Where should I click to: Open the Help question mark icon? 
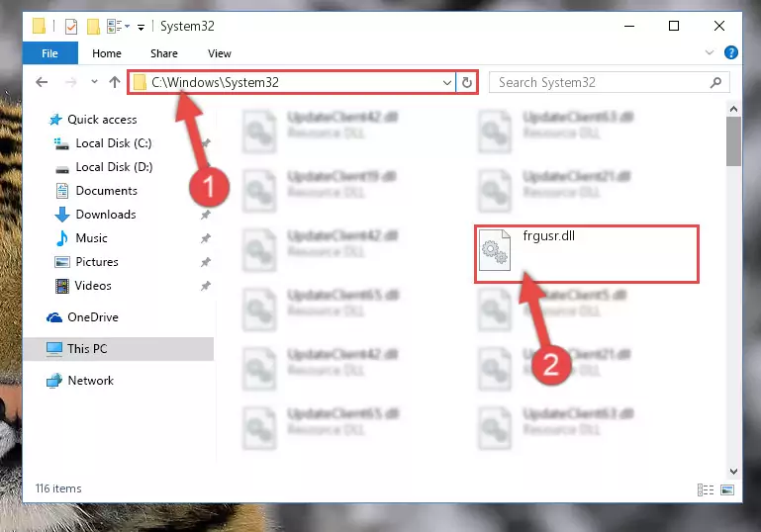click(731, 52)
